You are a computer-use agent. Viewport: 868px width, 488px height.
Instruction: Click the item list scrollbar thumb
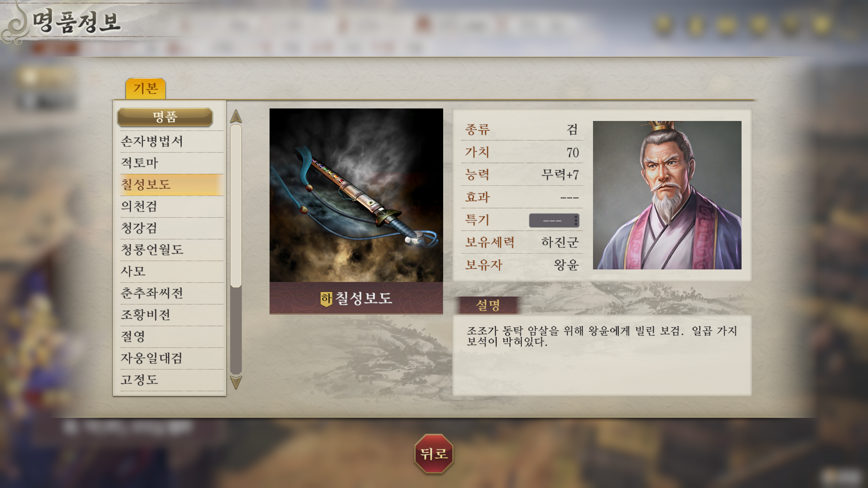(236, 206)
